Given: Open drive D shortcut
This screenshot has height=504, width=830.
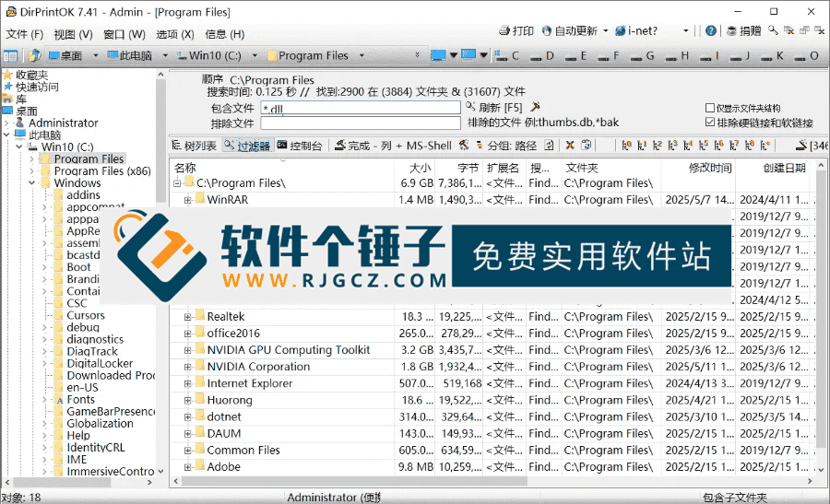Looking at the screenshot, I should coord(542,55).
